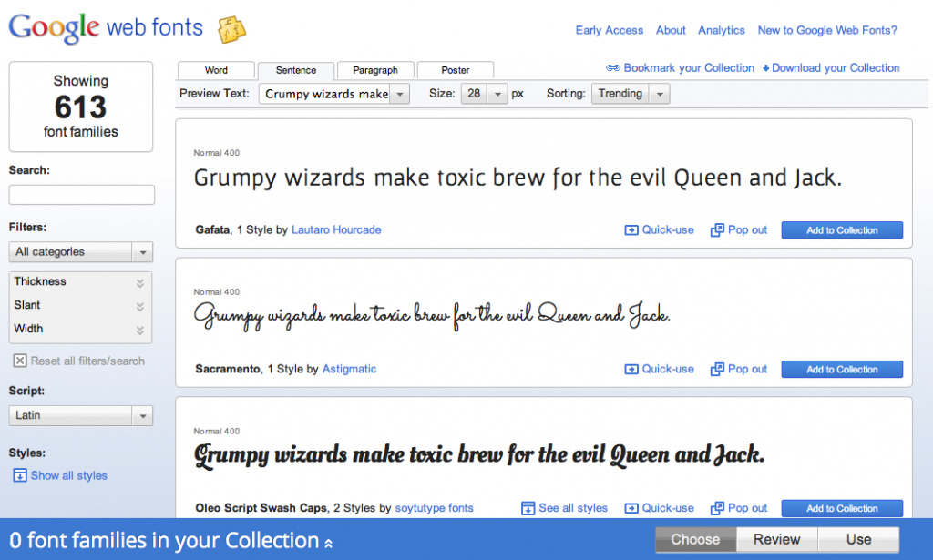Open the Analytics link
The image size is (933, 560).
[x=722, y=30]
